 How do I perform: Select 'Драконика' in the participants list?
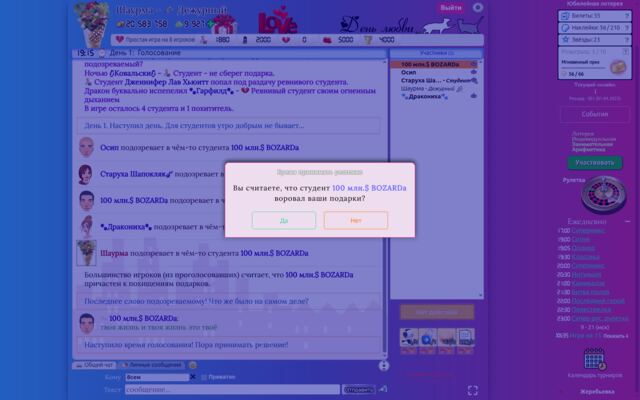tap(424, 97)
